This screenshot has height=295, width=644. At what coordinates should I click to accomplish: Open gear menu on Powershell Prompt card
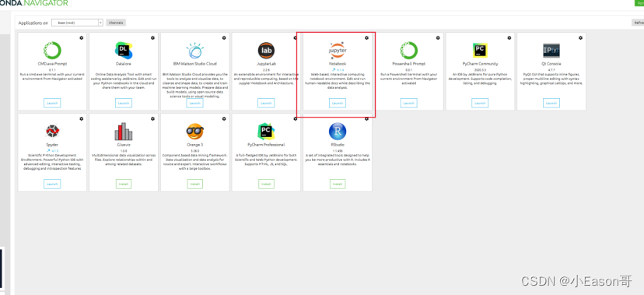[x=438, y=38]
